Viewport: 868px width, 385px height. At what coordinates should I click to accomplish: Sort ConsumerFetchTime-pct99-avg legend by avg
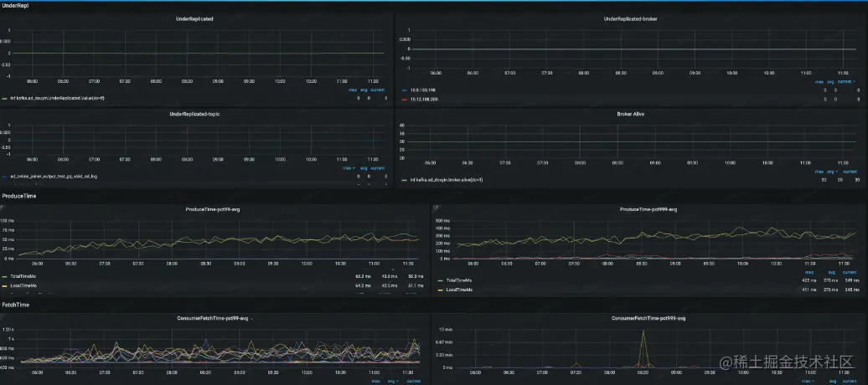tap(394, 381)
